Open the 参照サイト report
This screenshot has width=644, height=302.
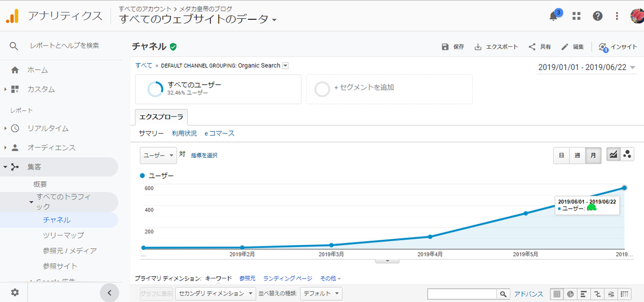[60, 266]
